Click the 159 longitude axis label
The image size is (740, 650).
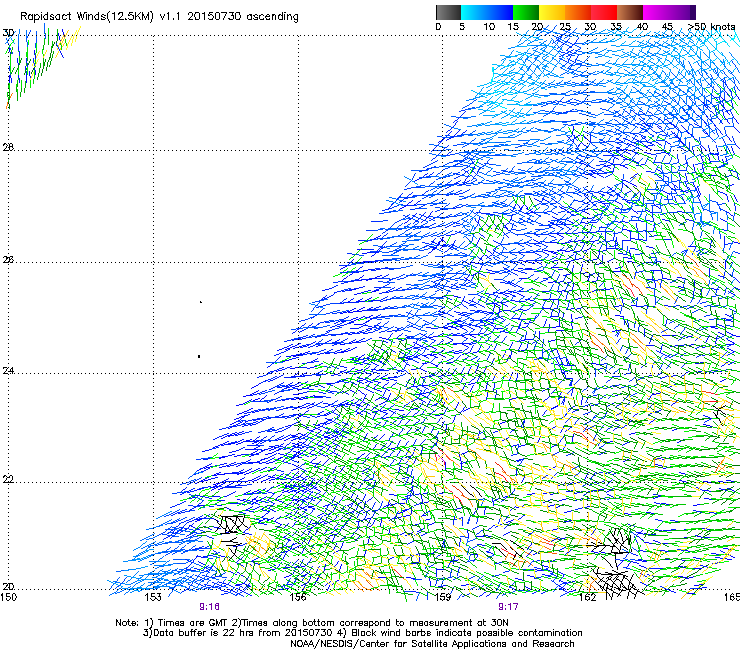443,597
